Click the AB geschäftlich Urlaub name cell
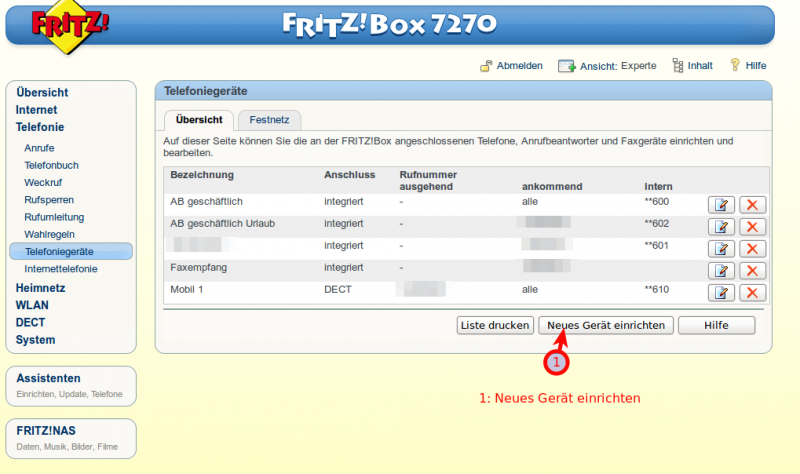Viewport: 800px width, 474px height. pyautogui.click(x=222, y=224)
